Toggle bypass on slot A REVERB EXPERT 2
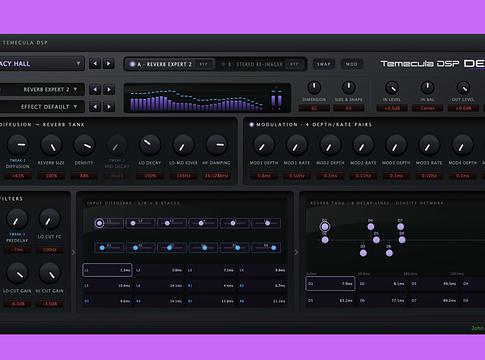The image size is (485, 360). 204,64
